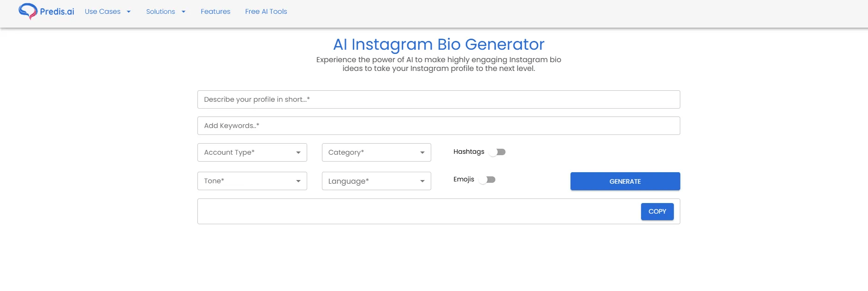Enable the Emojis switch
The height and width of the screenshot is (291, 868).
pos(488,180)
